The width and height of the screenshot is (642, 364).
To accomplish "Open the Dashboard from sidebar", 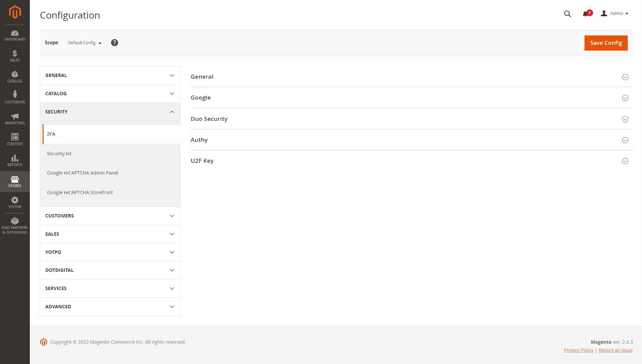I will point(14,35).
